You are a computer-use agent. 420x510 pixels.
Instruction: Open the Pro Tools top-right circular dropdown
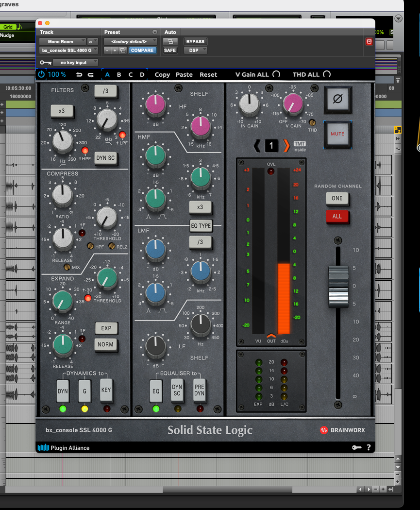pos(398,18)
